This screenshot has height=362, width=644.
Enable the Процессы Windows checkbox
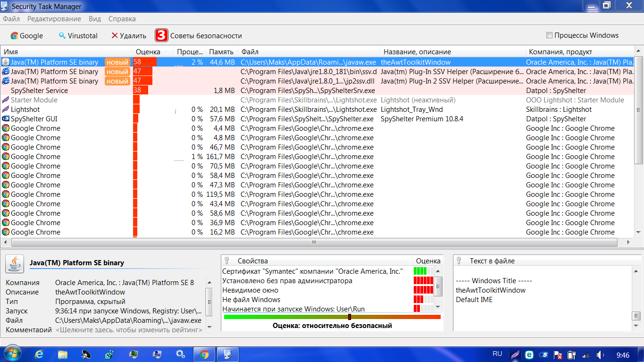(x=549, y=35)
